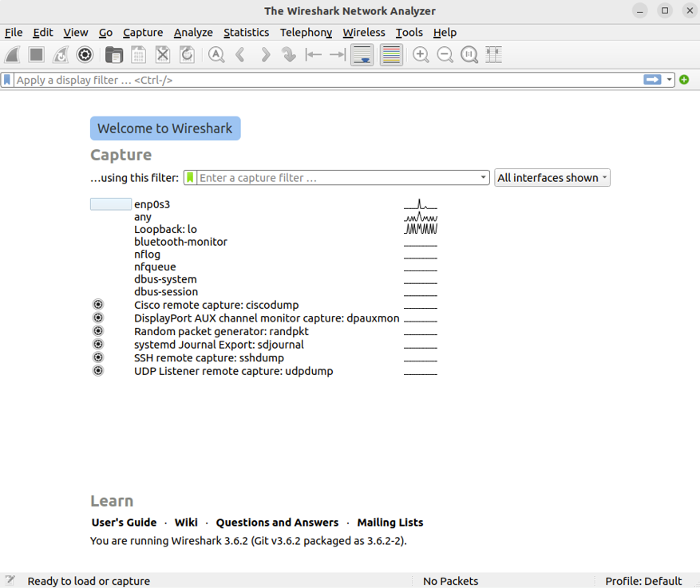
Task: Open the Wiki link
Action: 186,523
